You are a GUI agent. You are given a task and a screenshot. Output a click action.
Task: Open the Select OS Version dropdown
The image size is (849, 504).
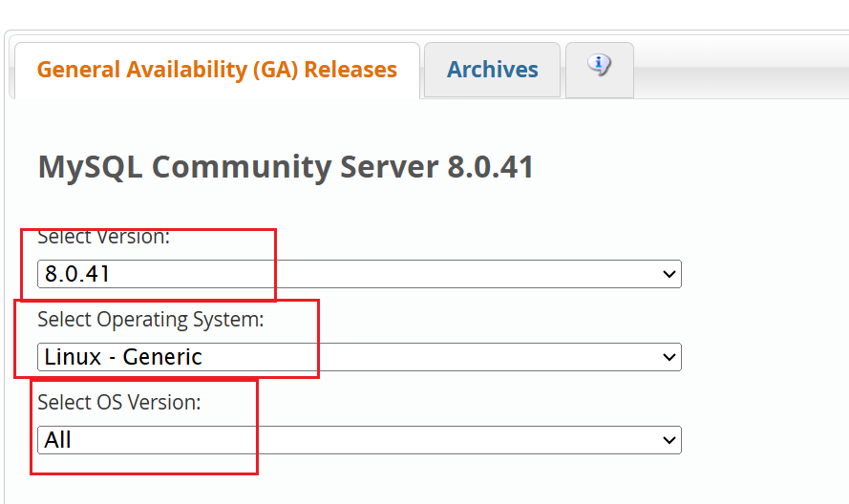point(359,440)
